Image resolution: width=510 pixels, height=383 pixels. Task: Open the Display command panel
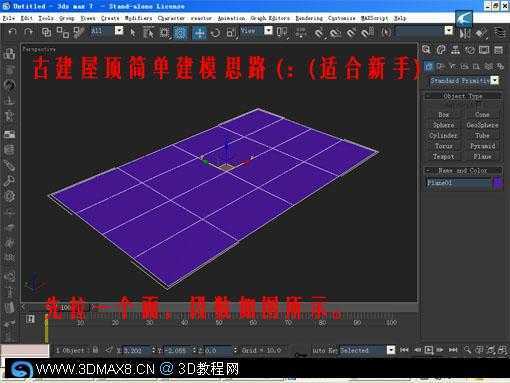click(484, 50)
